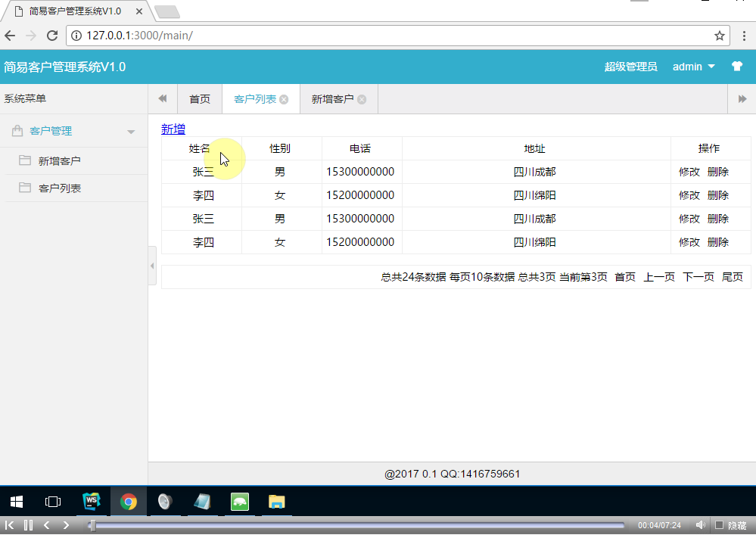The height and width of the screenshot is (535, 756).
Task: Open the admin account dropdown
Action: tap(692, 67)
